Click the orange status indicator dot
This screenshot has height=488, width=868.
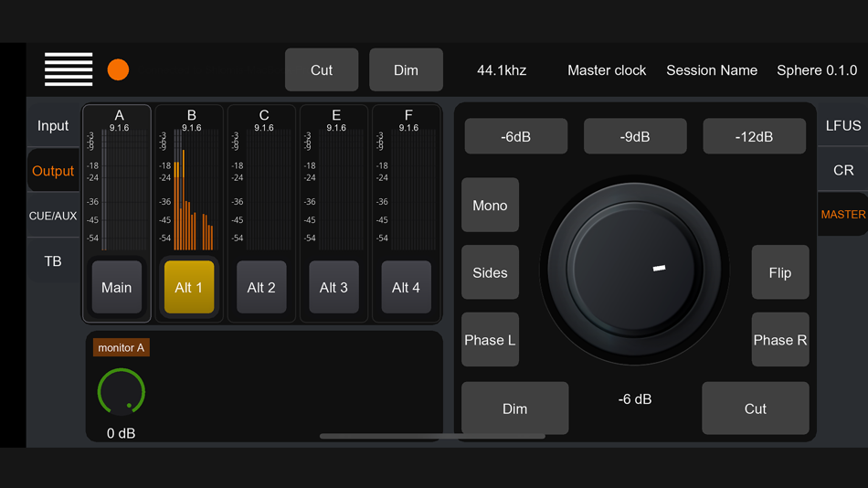tap(118, 69)
